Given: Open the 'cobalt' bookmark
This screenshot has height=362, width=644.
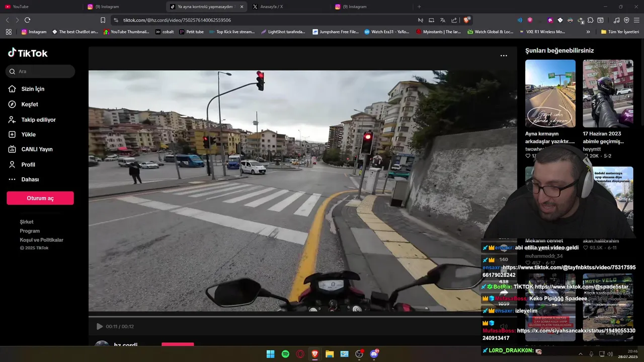Looking at the screenshot, I should pyautogui.click(x=165, y=32).
